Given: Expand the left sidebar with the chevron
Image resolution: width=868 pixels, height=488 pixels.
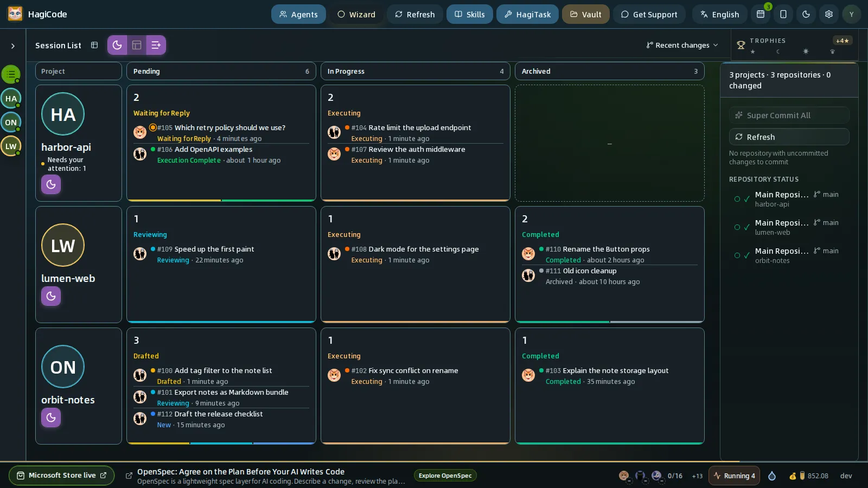Looking at the screenshot, I should click(x=13, y=46).
